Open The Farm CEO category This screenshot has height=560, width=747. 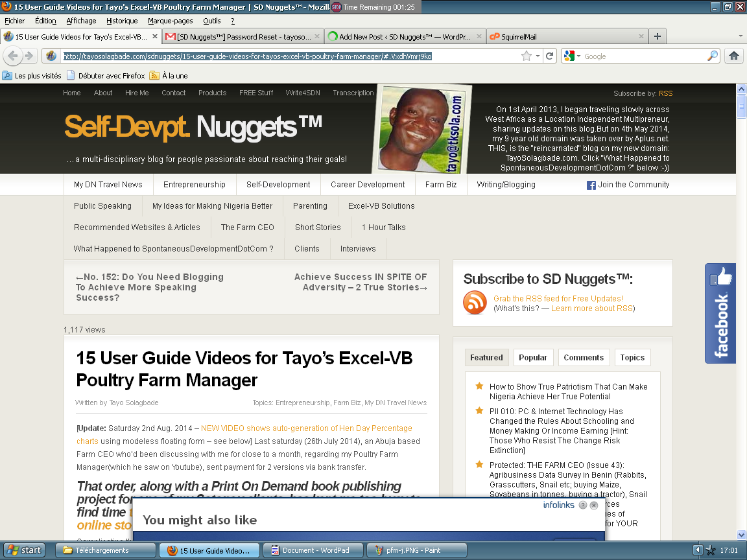click(247, 227)
